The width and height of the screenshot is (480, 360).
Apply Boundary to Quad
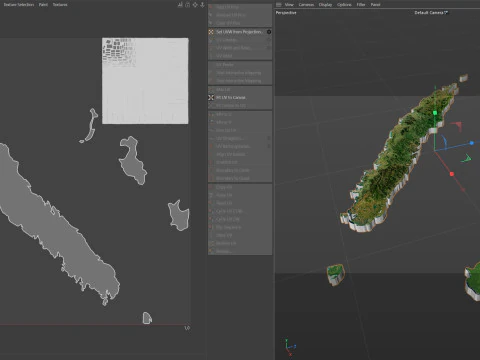pyautogui.click(x=239, y=178)
